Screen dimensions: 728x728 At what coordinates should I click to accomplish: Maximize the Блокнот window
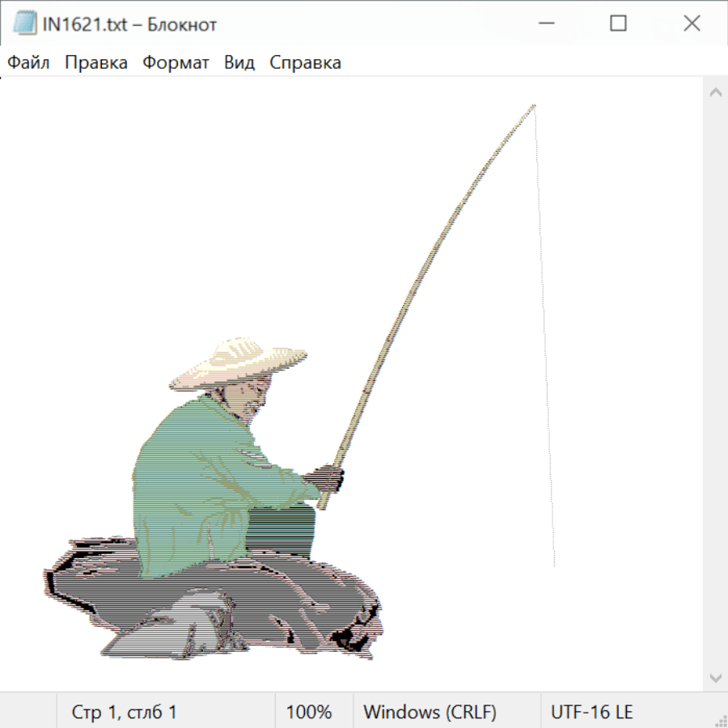coord(618,24)
